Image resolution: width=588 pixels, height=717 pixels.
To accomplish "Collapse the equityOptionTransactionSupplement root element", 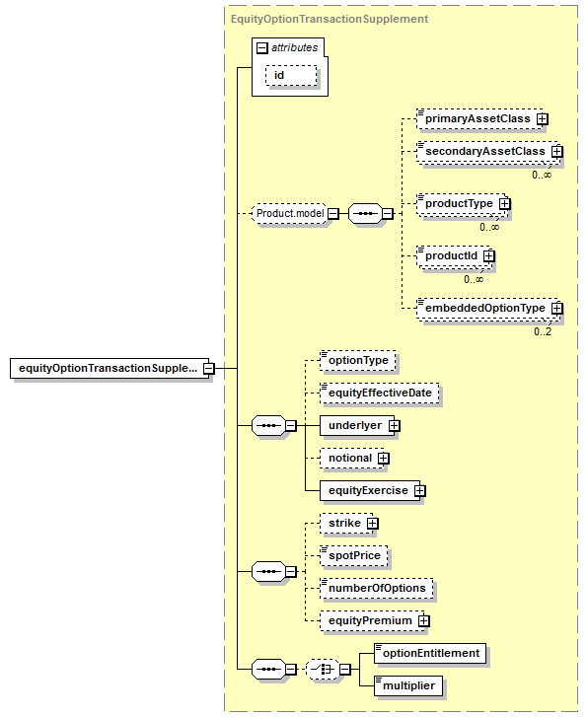I will pyautogui.click(x=208, y=368).
